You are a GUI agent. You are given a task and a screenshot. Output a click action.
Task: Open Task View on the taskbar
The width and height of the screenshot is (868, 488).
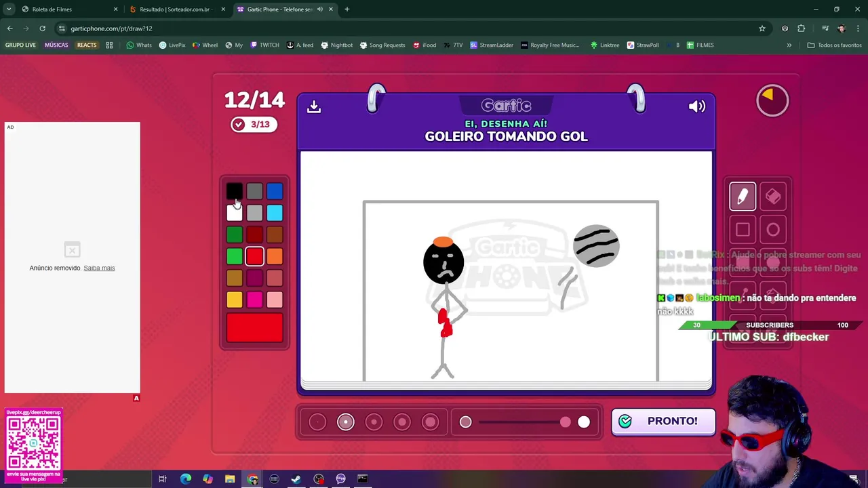163,479
